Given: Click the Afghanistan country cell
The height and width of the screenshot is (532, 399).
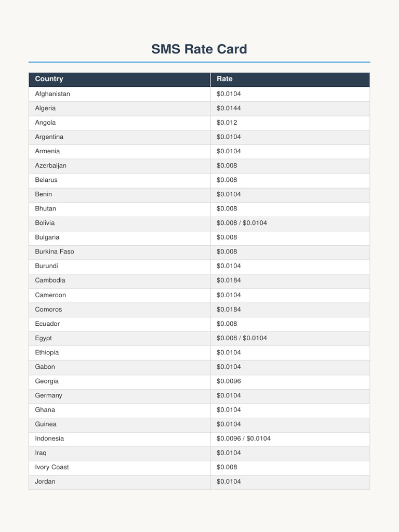Looking at the screenshot, I should pyautogui.click(x=119, y=94).
